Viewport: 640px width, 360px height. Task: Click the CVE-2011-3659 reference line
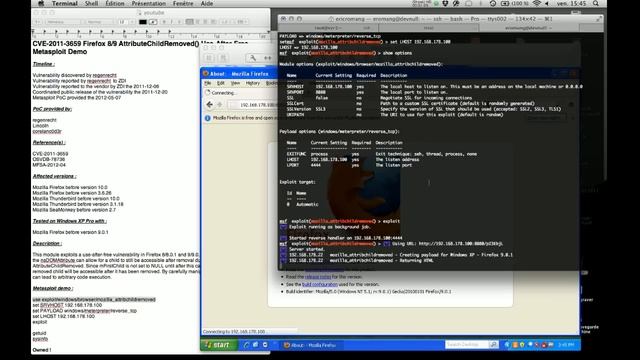coord(50,154)
